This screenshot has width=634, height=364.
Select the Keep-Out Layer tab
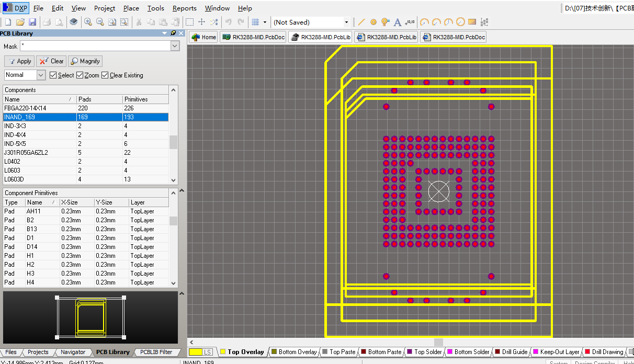click(x=556, y=352)
